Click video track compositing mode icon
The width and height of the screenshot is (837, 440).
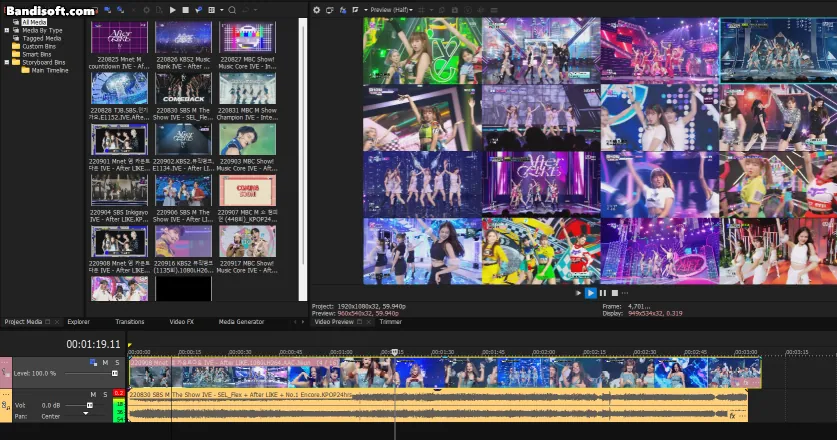coord(93,363)
